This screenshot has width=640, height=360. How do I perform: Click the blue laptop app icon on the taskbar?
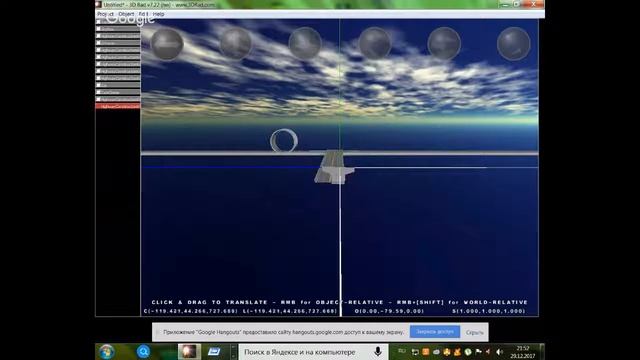coord(214,352)
